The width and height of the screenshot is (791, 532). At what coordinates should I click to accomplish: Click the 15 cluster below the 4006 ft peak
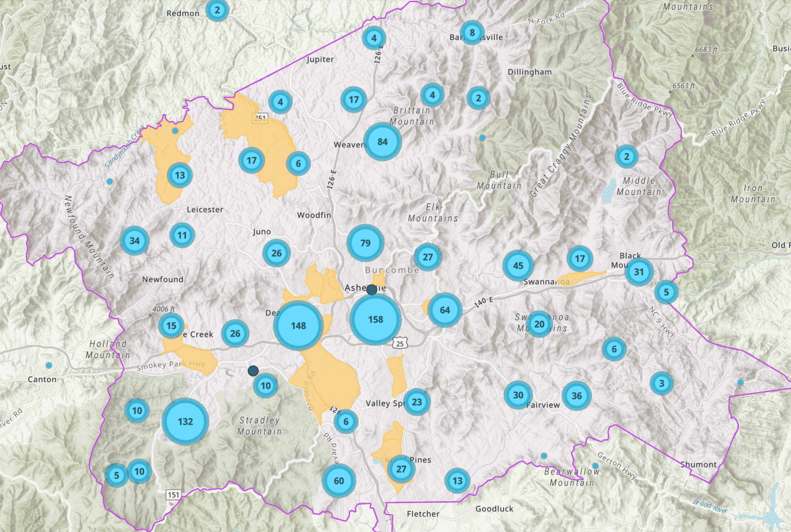(x=171, y=326)
